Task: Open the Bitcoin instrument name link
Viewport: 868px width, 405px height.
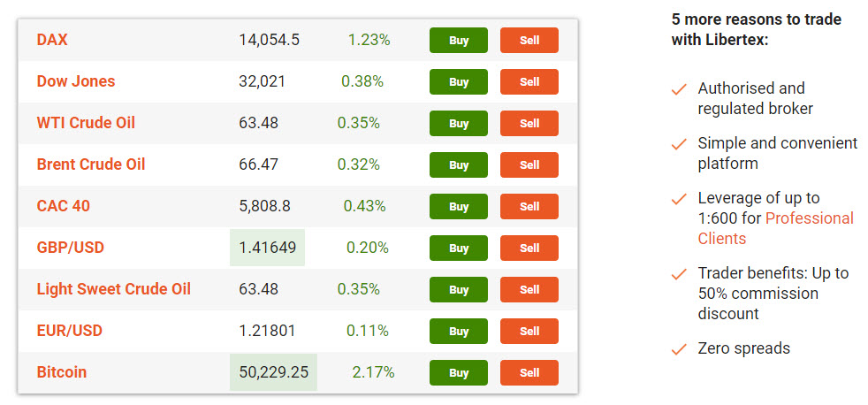Action: [62, 372]
